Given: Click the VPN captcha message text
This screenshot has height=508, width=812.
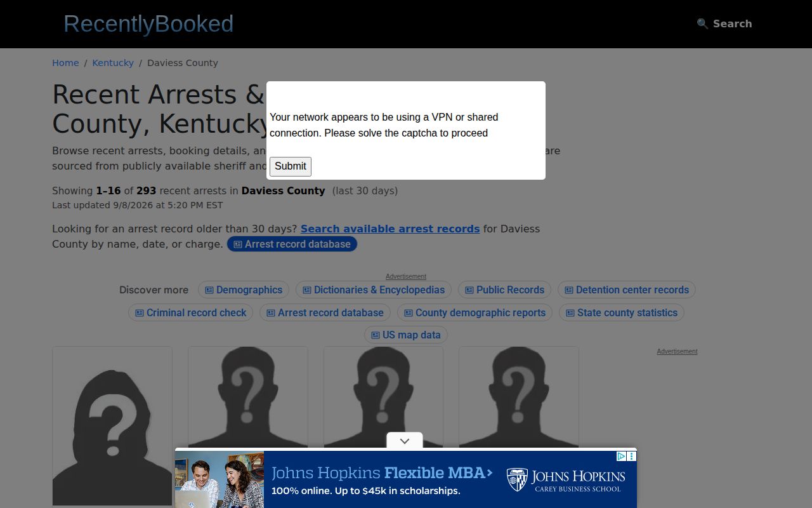Looking at the screenshot, I should (384, 125).
